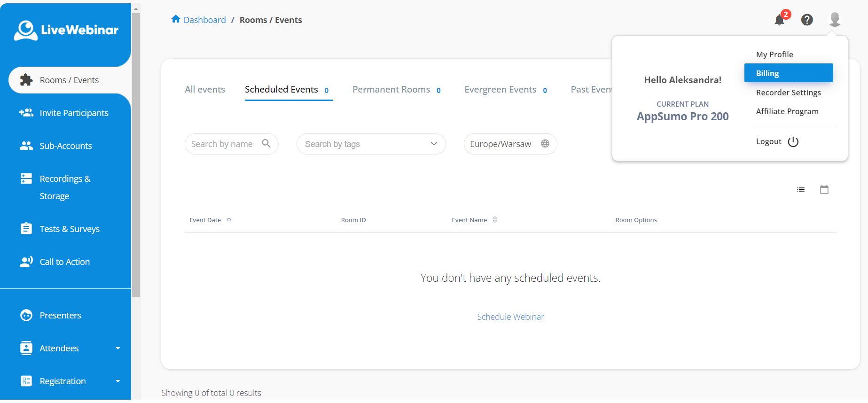
Task: Click the user avatar icon
Action: coord(835,19)
